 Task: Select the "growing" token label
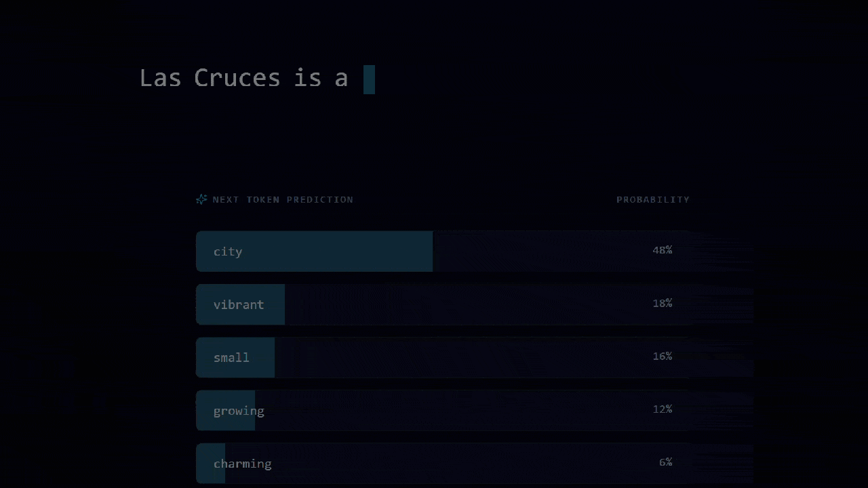coord(239,411)
